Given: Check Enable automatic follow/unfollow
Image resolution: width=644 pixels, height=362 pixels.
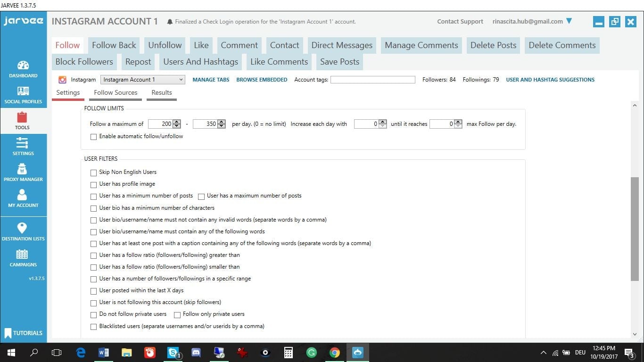Looking at the screenshot, I should [93, 137].
